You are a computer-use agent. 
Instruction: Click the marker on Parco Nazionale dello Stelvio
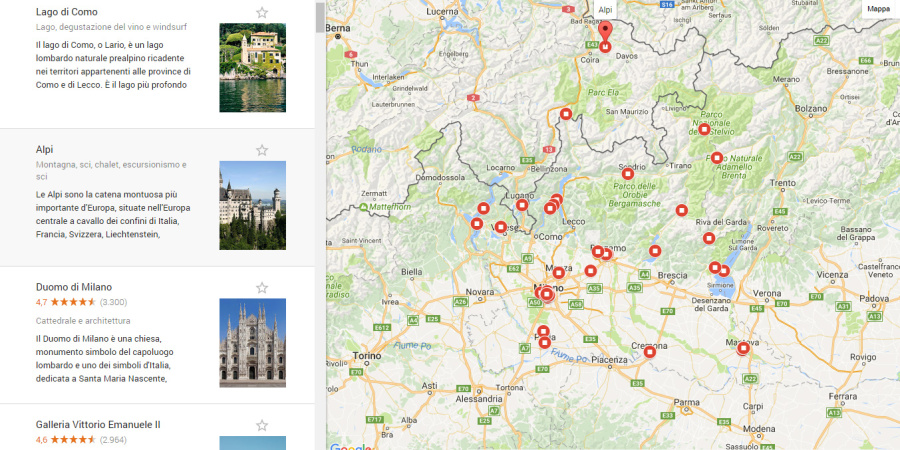point(705,129)
